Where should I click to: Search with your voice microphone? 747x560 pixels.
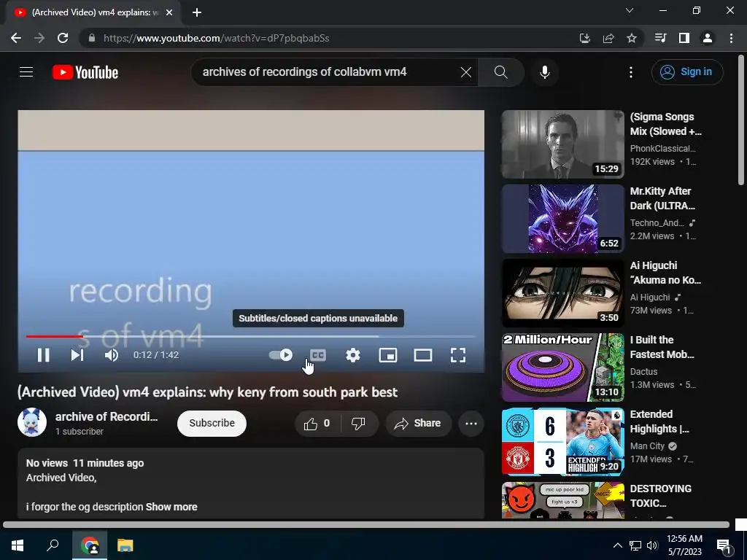pos(545,72)
